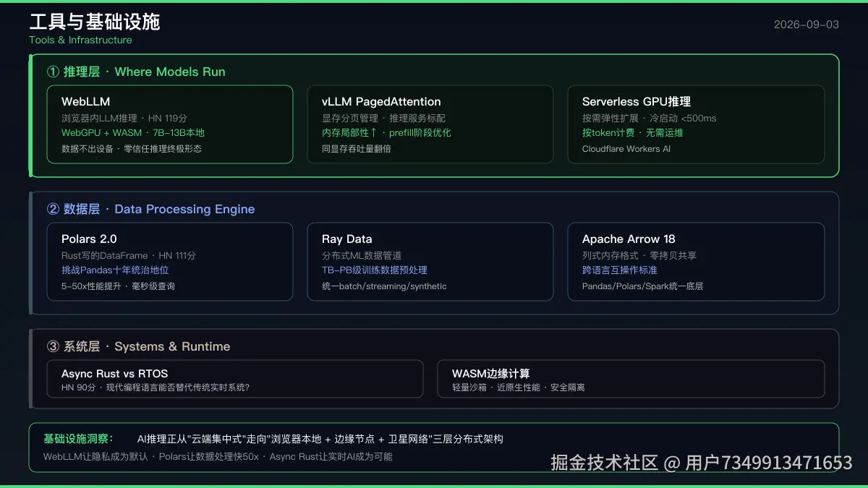This screenshot has width=868, height=488.
Task: Click the 按需弹性扩展 冷启动 <500ms line
Action: click(x=650, y=118)
